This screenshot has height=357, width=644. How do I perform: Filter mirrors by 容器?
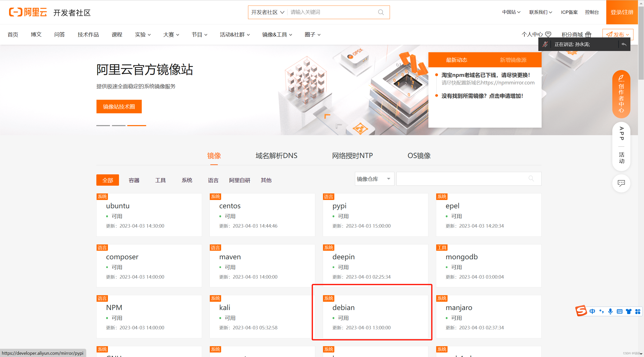[x=134, y=180]
